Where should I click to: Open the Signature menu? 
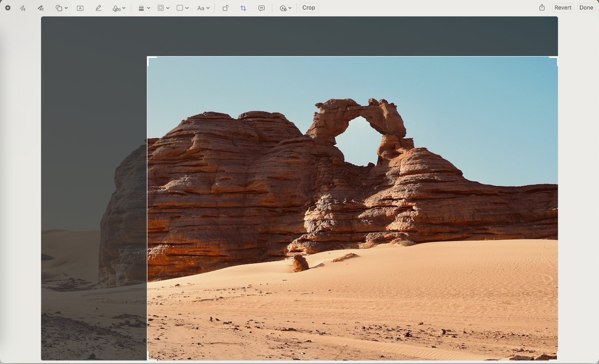click(x=119, y=8)
